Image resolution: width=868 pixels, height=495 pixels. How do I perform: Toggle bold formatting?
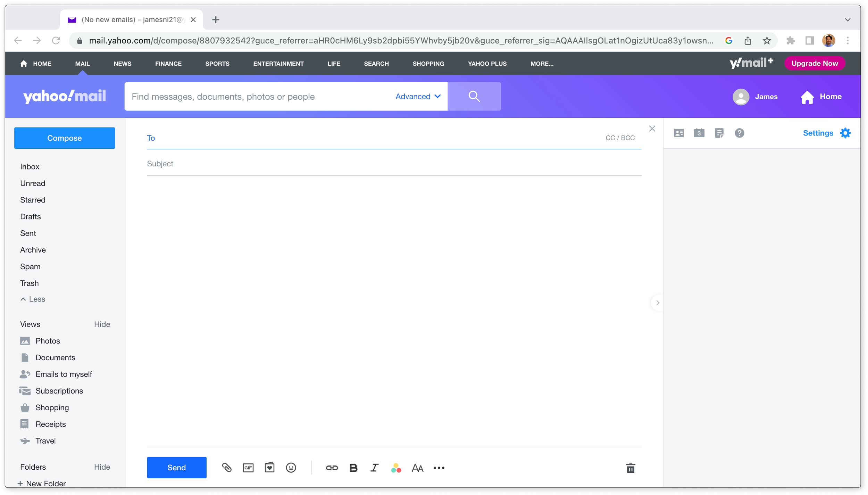[x=353, y=468]
